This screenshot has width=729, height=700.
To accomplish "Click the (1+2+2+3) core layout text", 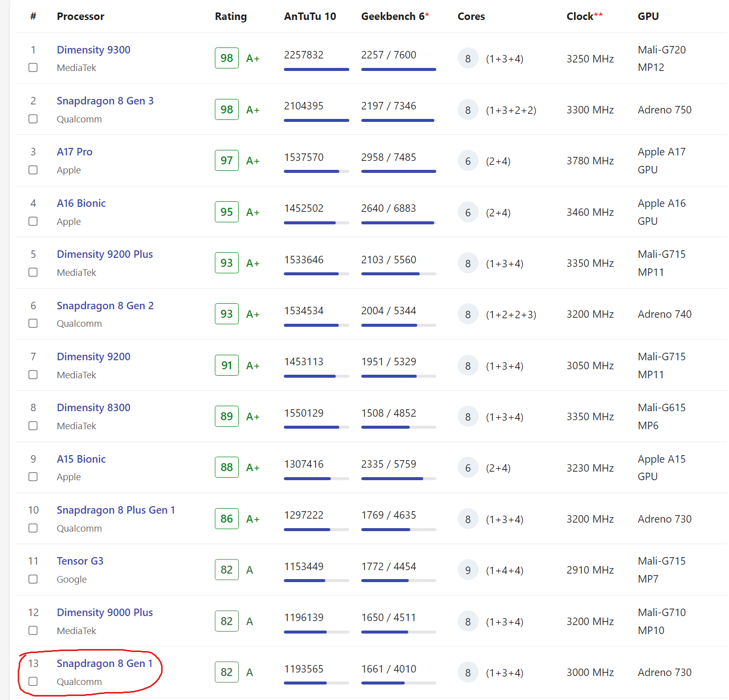I will (x=511, y=315).
